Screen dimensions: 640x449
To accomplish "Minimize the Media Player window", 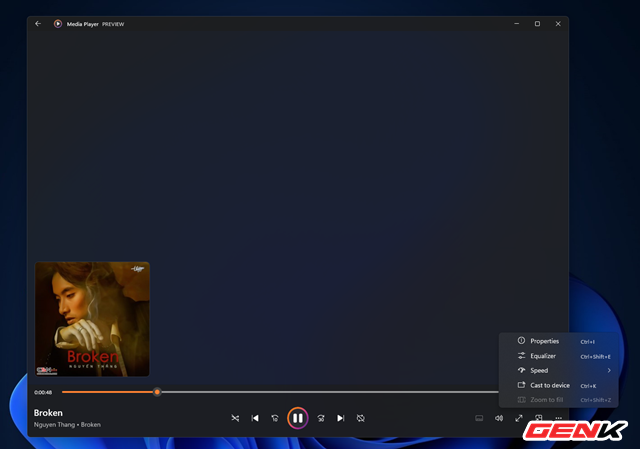I will click(x=517, y=24).
